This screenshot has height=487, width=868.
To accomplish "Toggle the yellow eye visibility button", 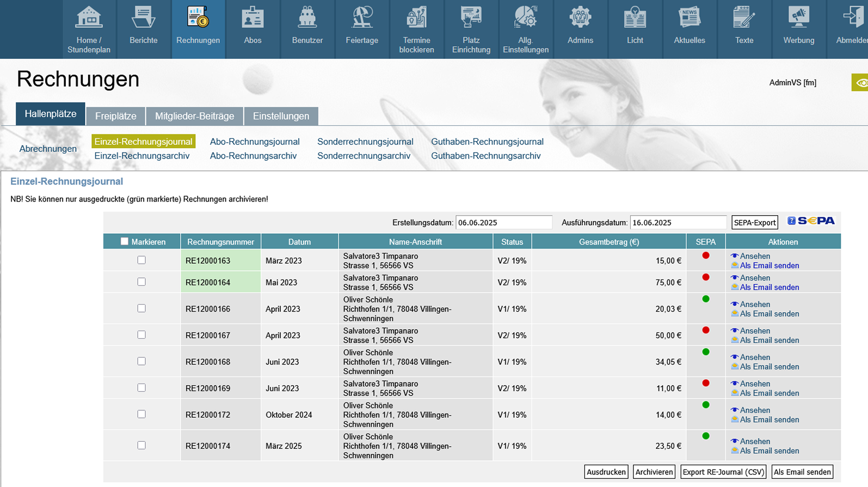I will (x=861, y=83).
